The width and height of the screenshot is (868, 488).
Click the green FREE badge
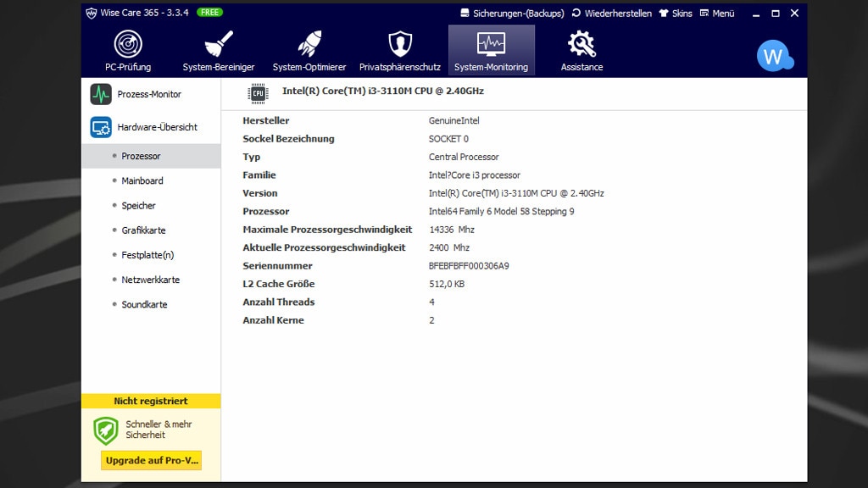click(x=210, y=12)
